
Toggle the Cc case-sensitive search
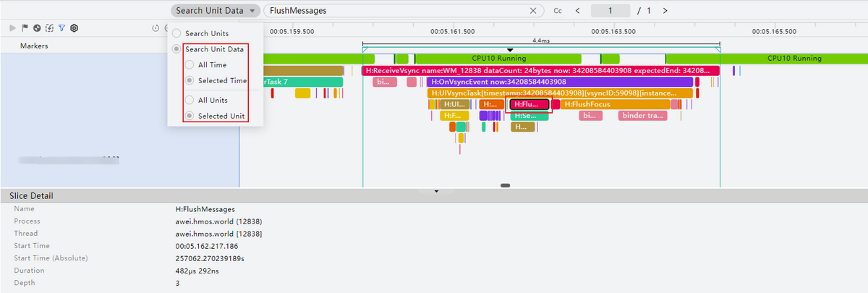558,11
